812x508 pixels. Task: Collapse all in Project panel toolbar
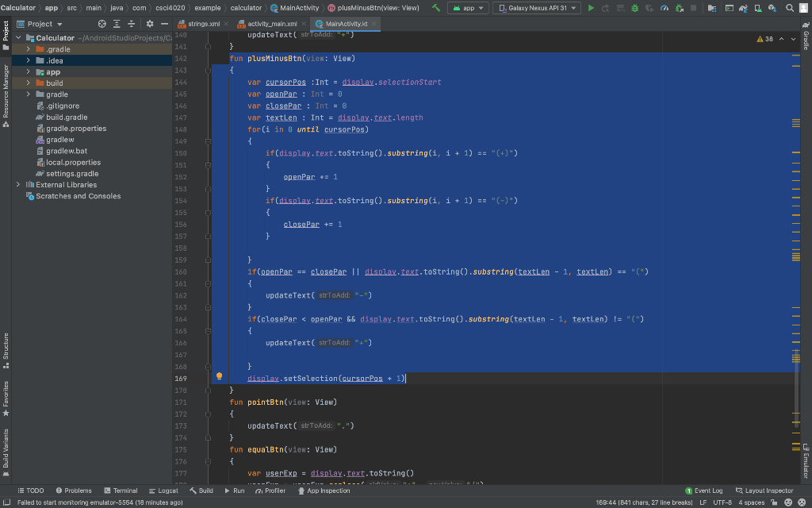132,24
